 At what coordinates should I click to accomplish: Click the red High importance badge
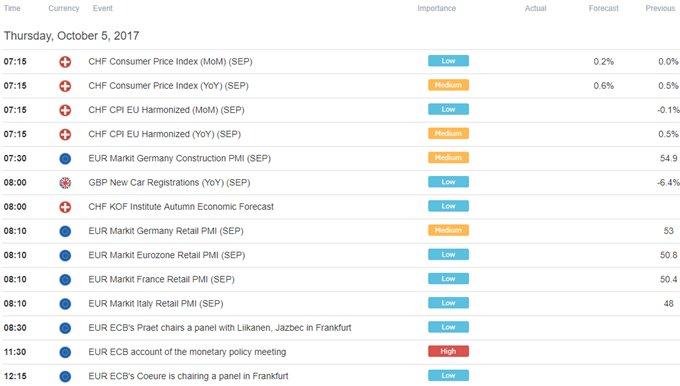tap(448, 351)
